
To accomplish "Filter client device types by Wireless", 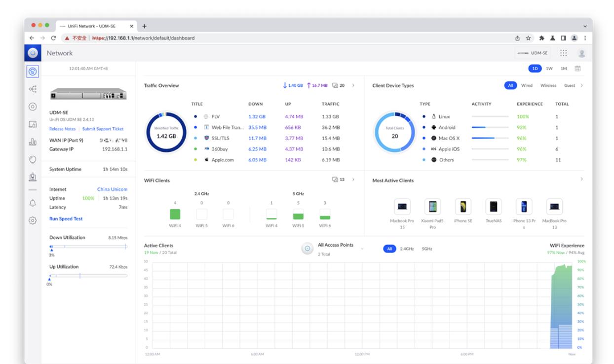I will (x=548, y=85).
